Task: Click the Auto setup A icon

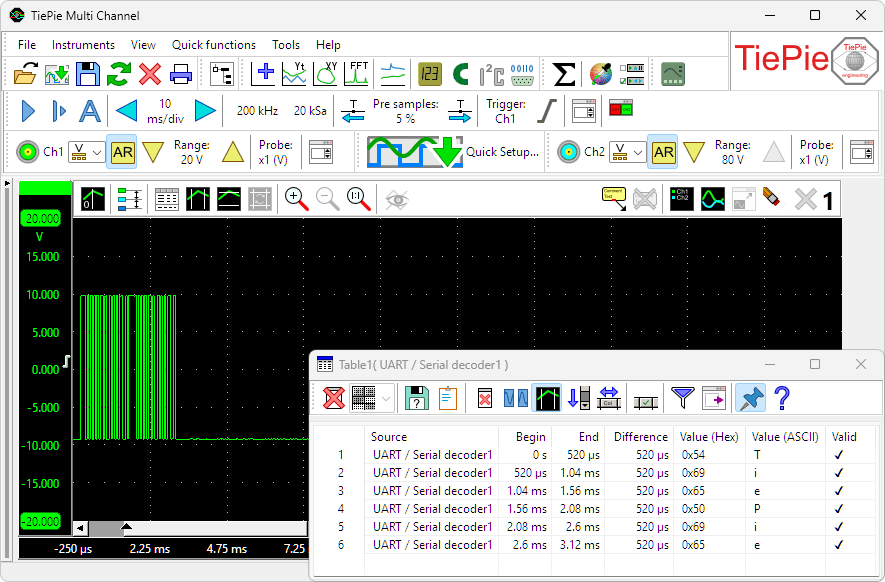Action: (90, 111)
